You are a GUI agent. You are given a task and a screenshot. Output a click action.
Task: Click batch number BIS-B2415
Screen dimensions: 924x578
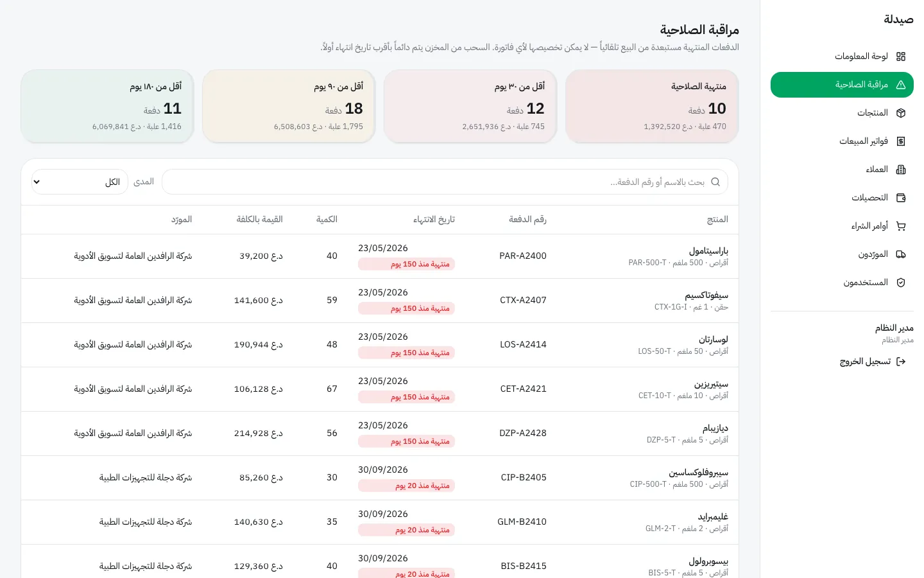pyautogui.click(x=524, y=566)
